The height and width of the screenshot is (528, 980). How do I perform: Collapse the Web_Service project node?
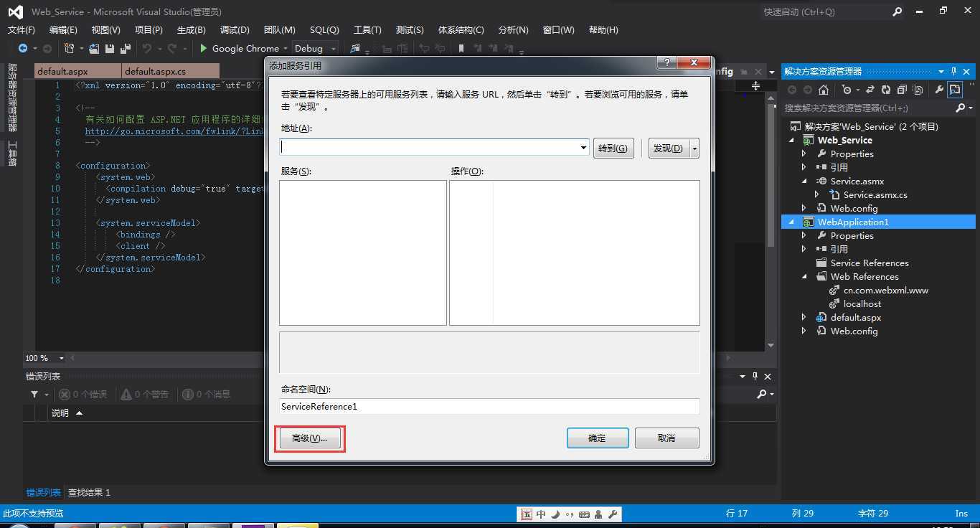point(792,140)
